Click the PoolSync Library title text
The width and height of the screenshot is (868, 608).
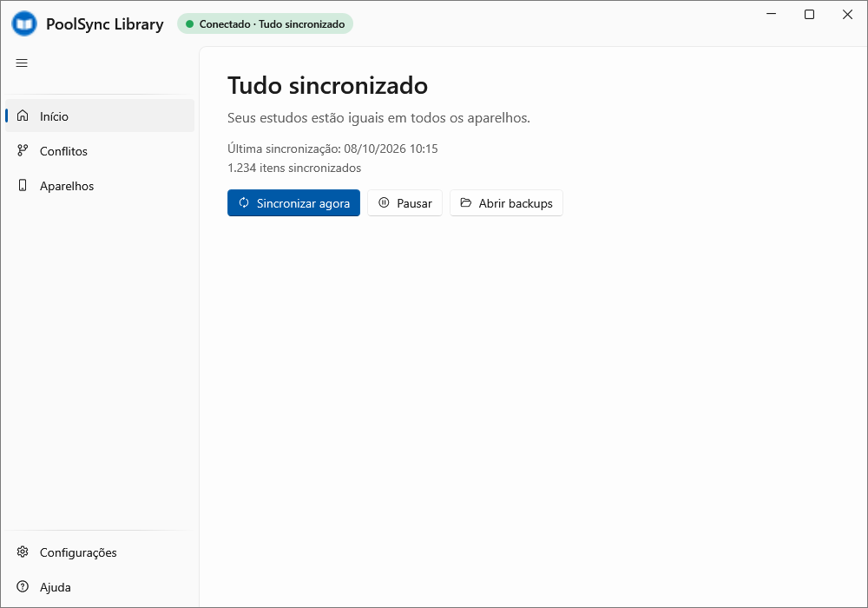105,24
